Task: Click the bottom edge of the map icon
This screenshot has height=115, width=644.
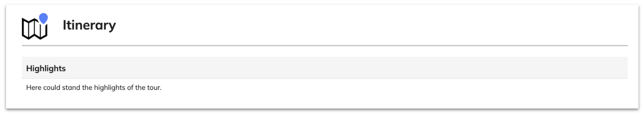Action: click(34, 38)
